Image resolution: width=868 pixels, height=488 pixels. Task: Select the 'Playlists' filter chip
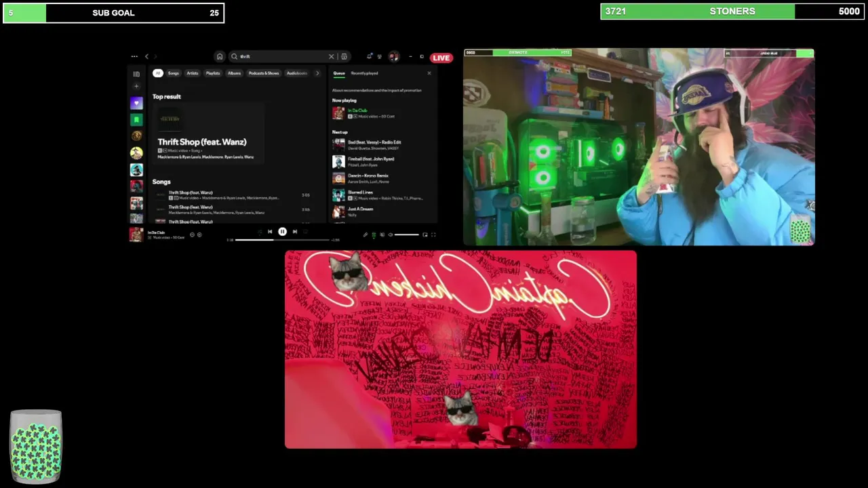[x=213, y=73]
